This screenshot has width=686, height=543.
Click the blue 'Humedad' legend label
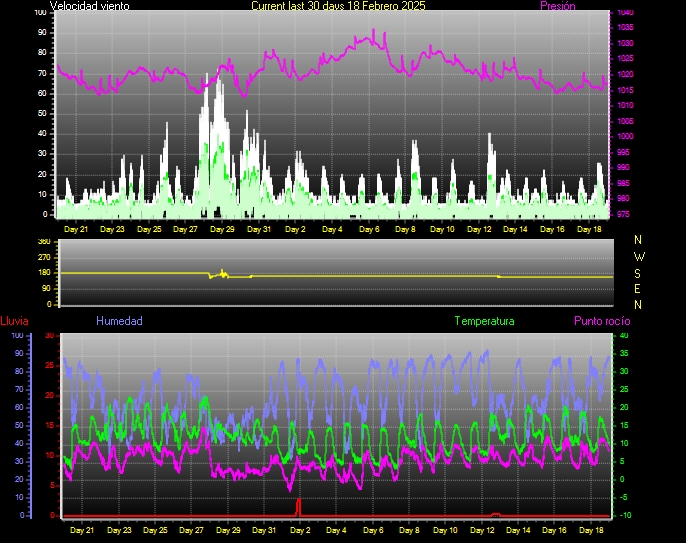pos(119,321)
